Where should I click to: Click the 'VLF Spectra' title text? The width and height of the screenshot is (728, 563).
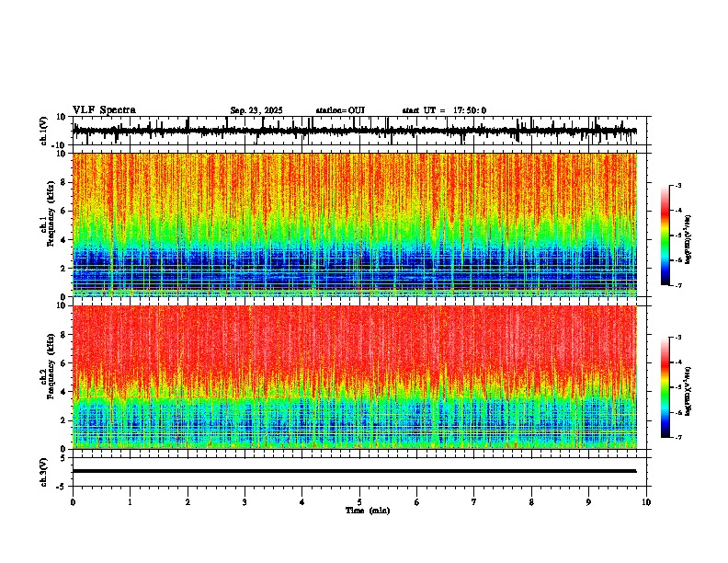tap(104, 110)
